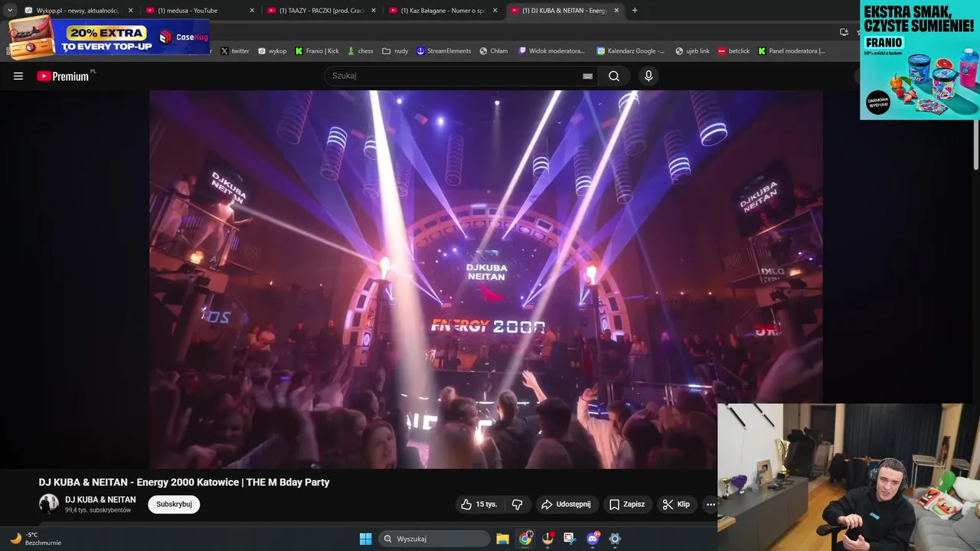Click the Franio ice cream ad banner
The width and height of the screenshot is (980, 551).
(x=920, y=60)
